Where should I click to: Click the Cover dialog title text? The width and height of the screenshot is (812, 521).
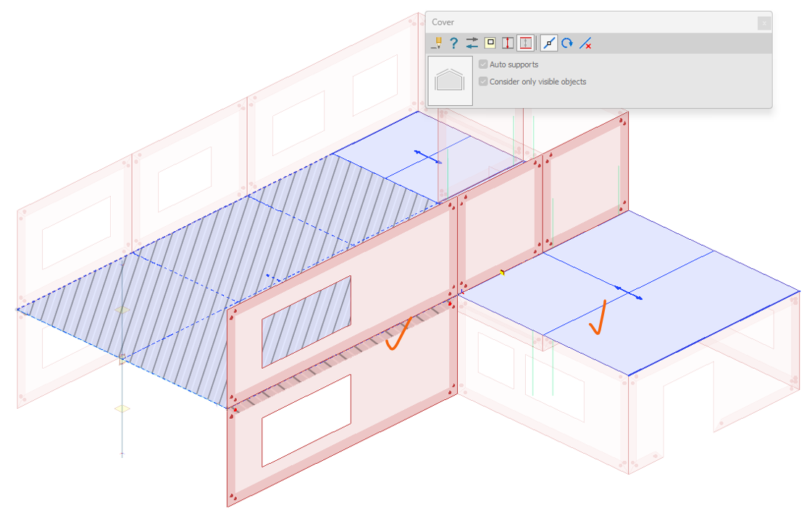click(443, 22)
